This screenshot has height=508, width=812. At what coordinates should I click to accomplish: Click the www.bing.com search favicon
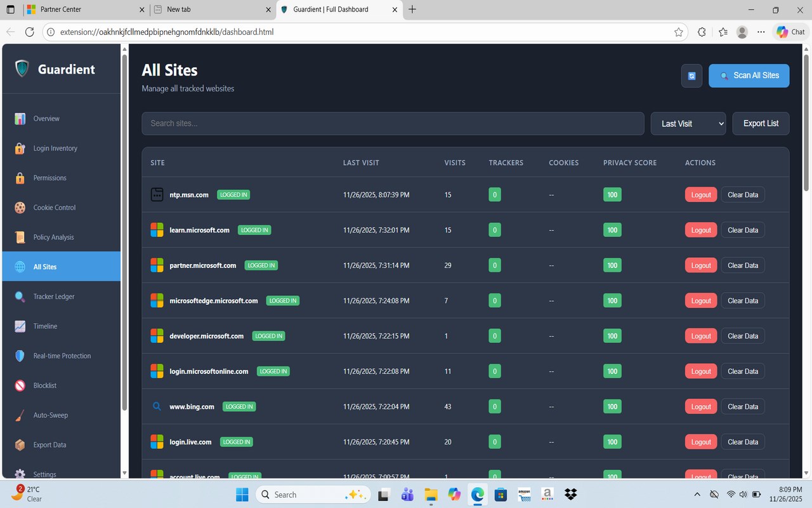pos(157,406)
